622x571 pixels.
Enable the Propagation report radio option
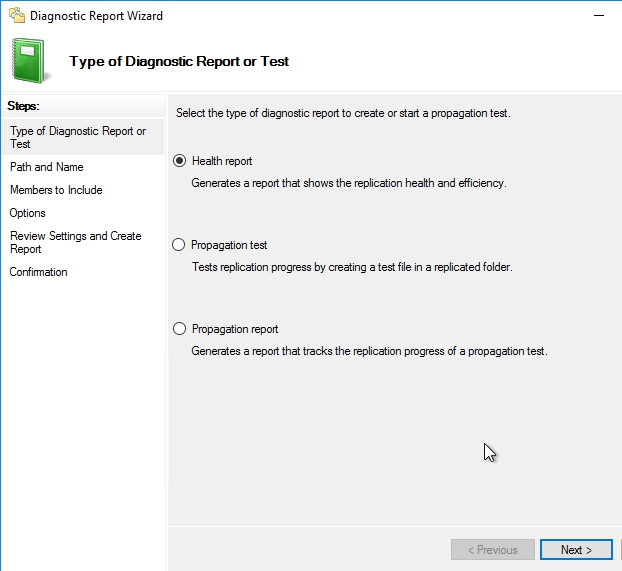[180, 329]
